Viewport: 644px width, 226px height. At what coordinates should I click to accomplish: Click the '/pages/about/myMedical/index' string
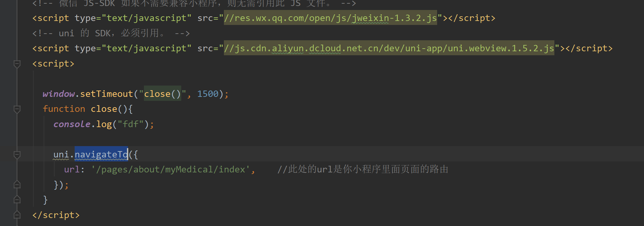pos(171,169)
